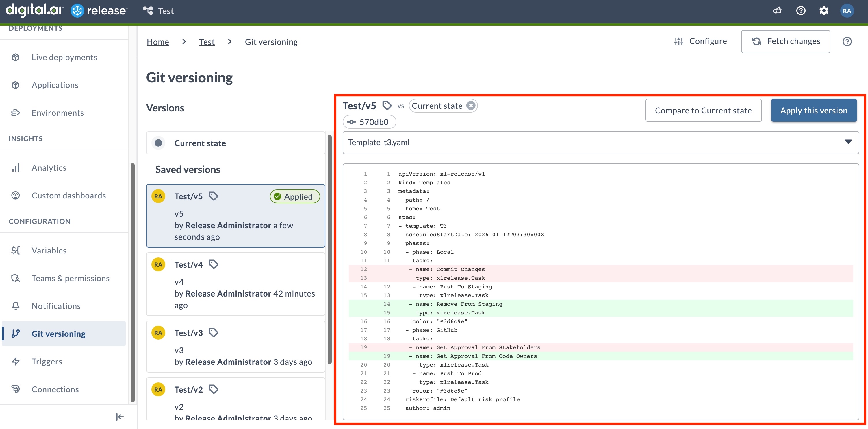Open the Environments section icon

click(x=16, y=113)
